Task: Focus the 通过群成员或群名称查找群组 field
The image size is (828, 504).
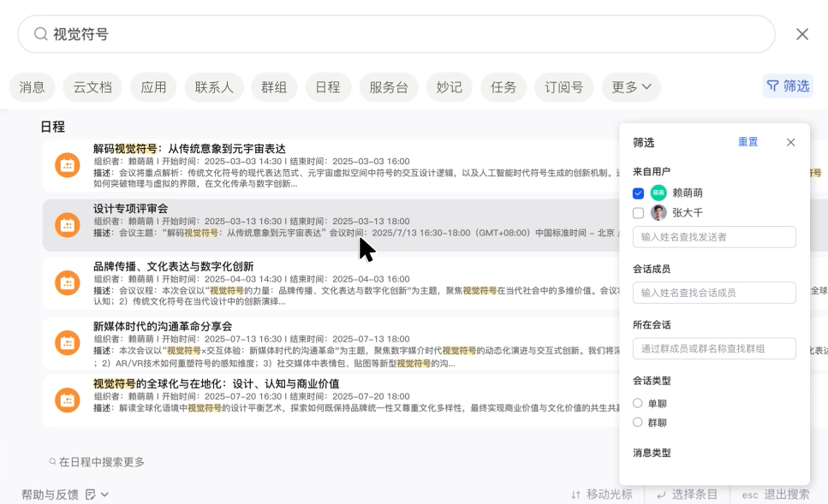Action: 714,348
